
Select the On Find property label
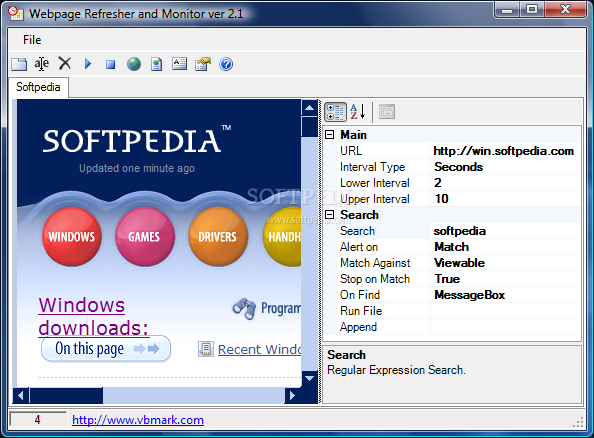pos(360,295)
